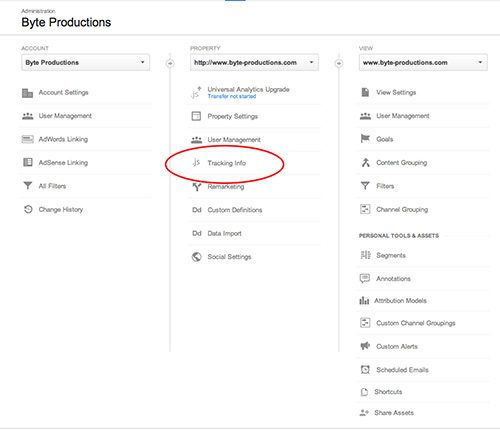Click the Custom Definitions Dd icon
The image size is (500, 430).
[x=197, y=210]
